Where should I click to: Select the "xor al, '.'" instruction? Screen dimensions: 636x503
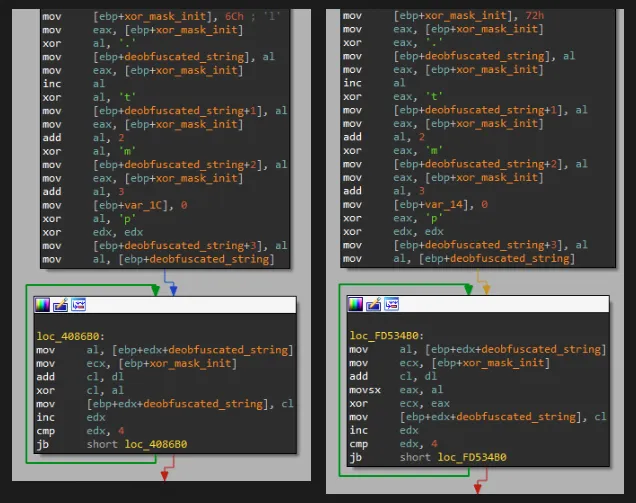[x=89, y=43]
